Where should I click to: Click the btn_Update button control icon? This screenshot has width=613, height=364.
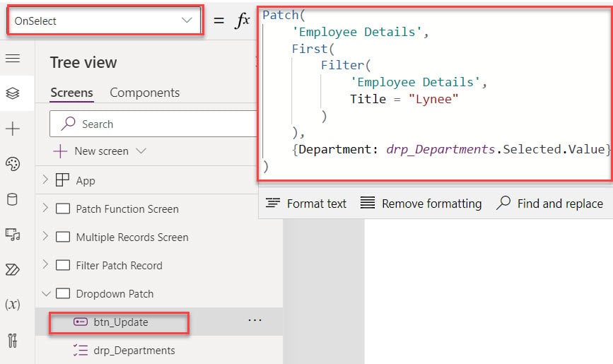(x=81, y=322)
